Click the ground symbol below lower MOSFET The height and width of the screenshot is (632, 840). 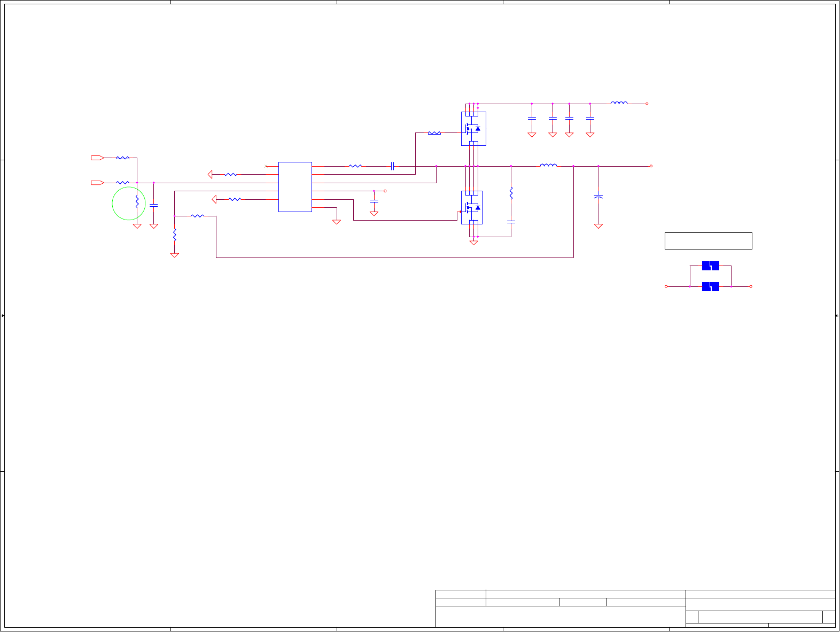[x=473, y=243]
